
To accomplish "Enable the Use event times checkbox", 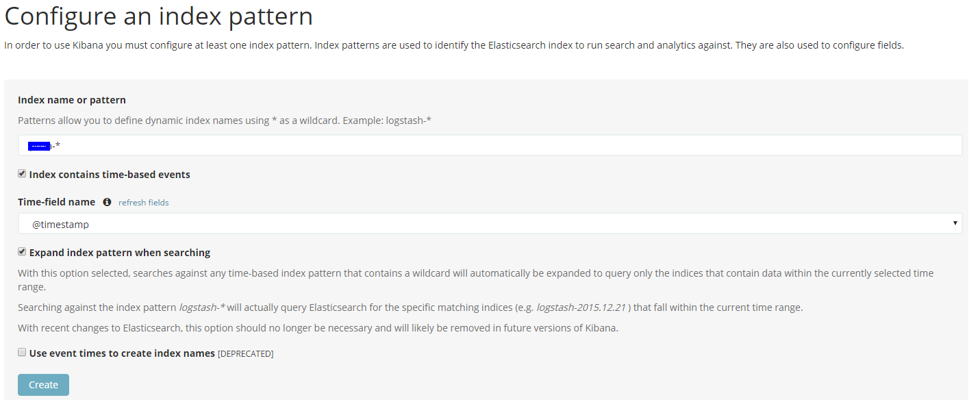I will pos(22,353).
